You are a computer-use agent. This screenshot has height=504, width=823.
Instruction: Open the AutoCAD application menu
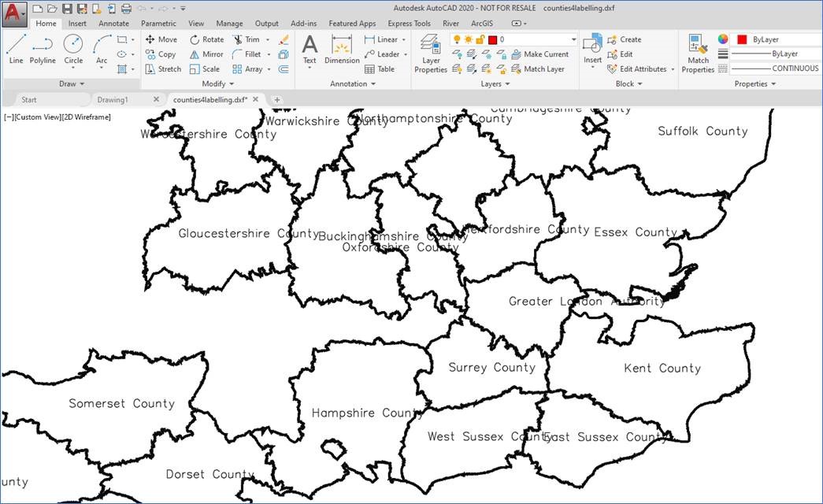click(13, 13)
